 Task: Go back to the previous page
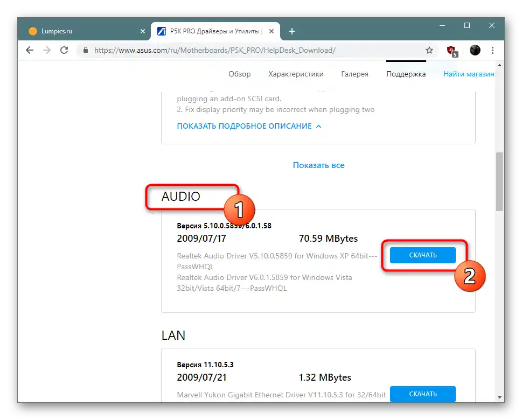tap(30, 50)
